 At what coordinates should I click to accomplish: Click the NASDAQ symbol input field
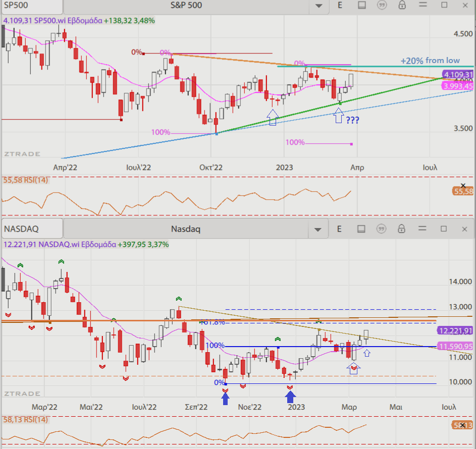pos(32,229)
